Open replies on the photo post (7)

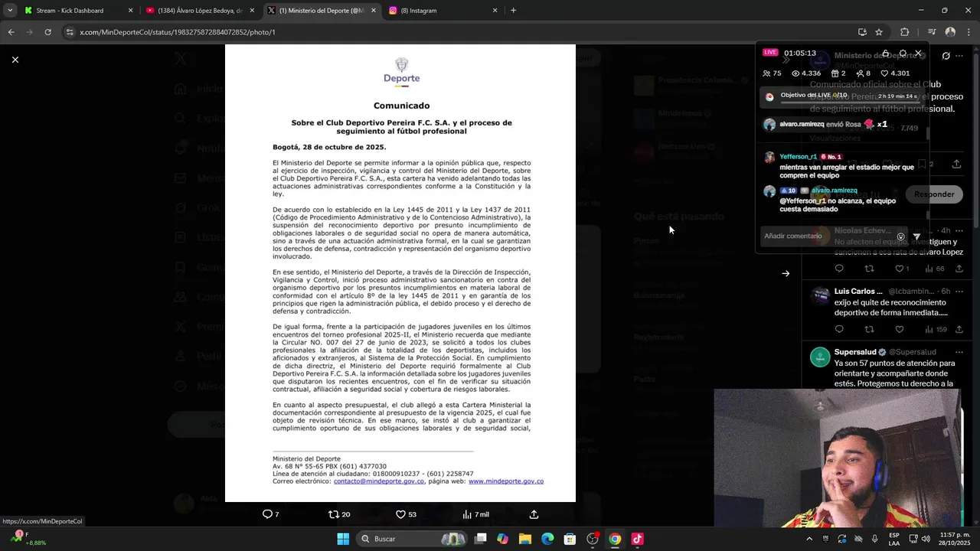[270, 514]
